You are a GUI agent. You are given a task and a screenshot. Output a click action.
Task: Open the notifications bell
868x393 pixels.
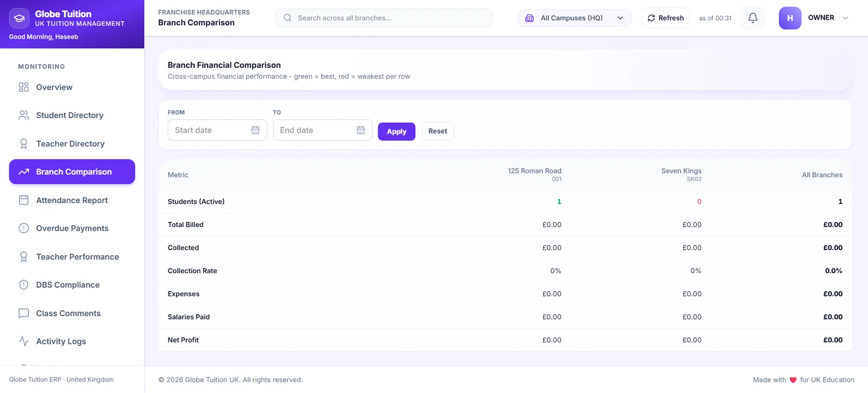[753, 18]
